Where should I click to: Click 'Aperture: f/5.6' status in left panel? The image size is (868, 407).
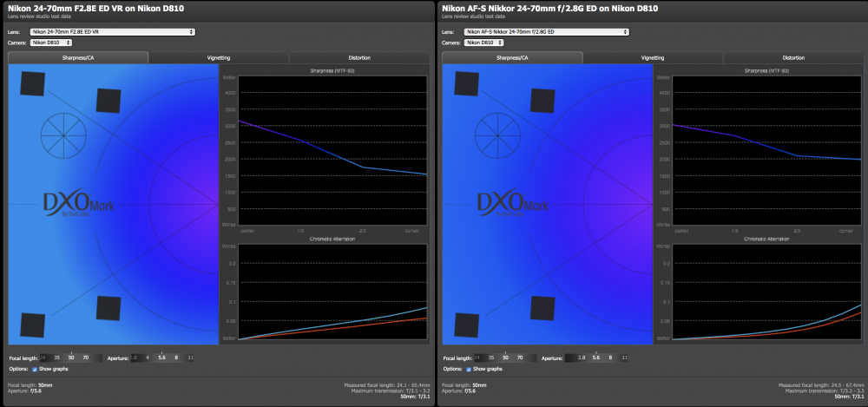coord(25,391)
